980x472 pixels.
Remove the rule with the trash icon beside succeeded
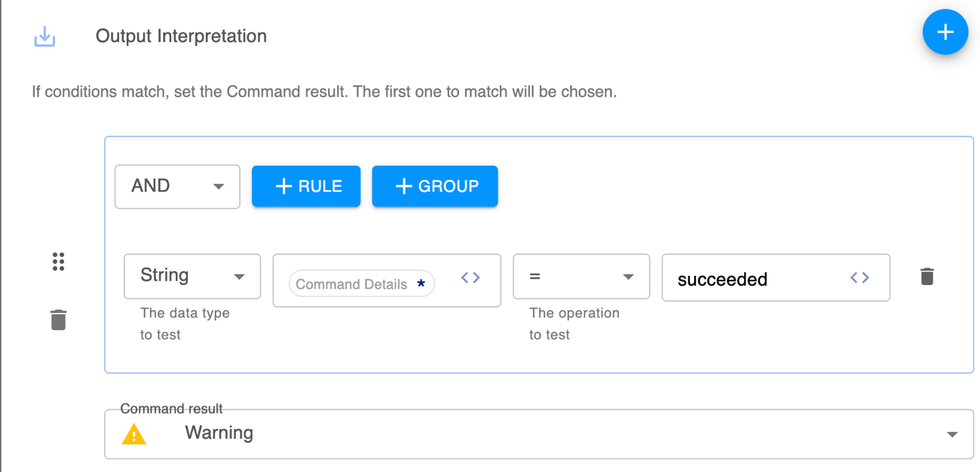point(927,277)
